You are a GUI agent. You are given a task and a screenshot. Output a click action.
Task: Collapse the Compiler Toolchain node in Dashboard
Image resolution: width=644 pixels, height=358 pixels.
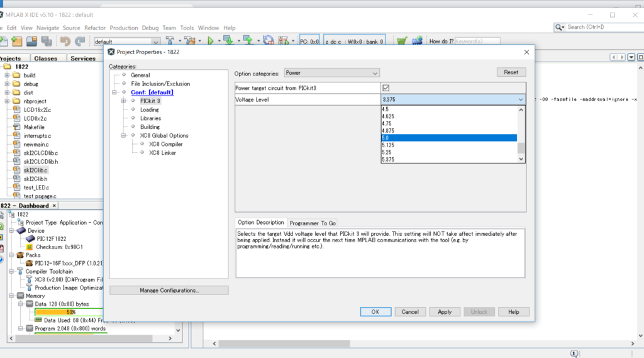11,271
